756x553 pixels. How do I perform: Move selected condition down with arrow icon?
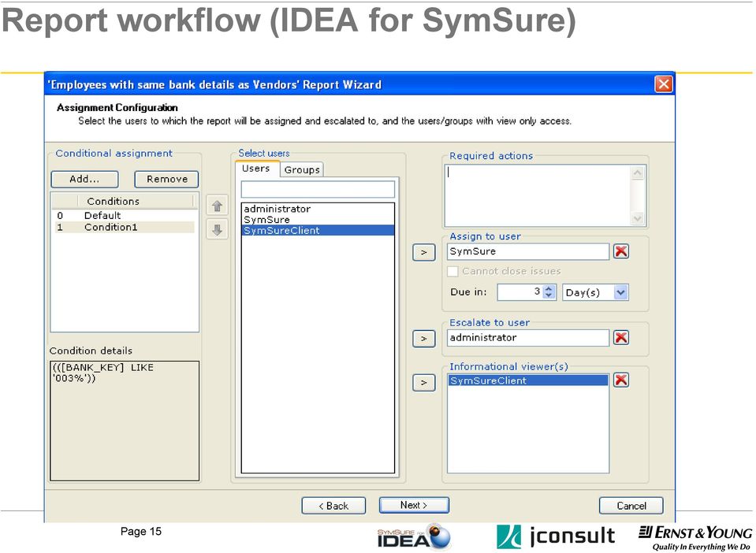point(217,230)
